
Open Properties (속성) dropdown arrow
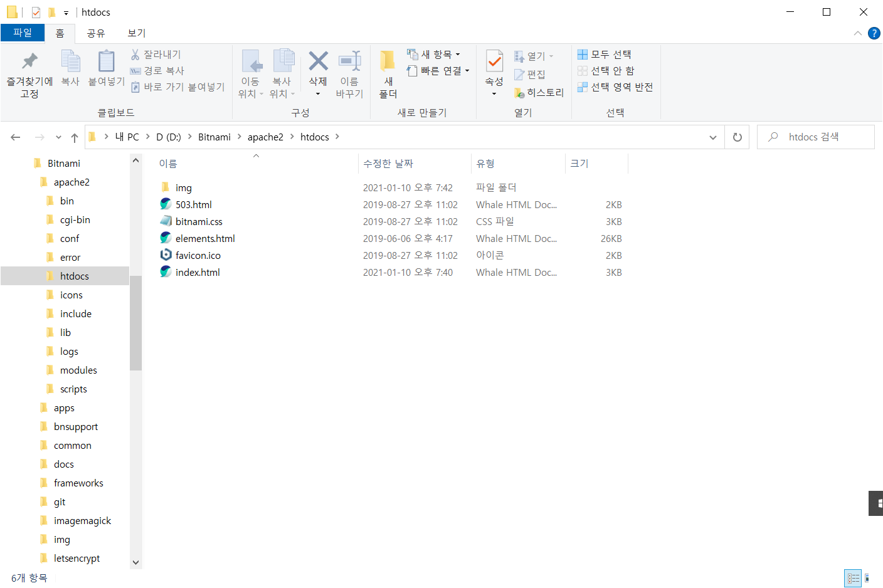click(x=494, y=94)
